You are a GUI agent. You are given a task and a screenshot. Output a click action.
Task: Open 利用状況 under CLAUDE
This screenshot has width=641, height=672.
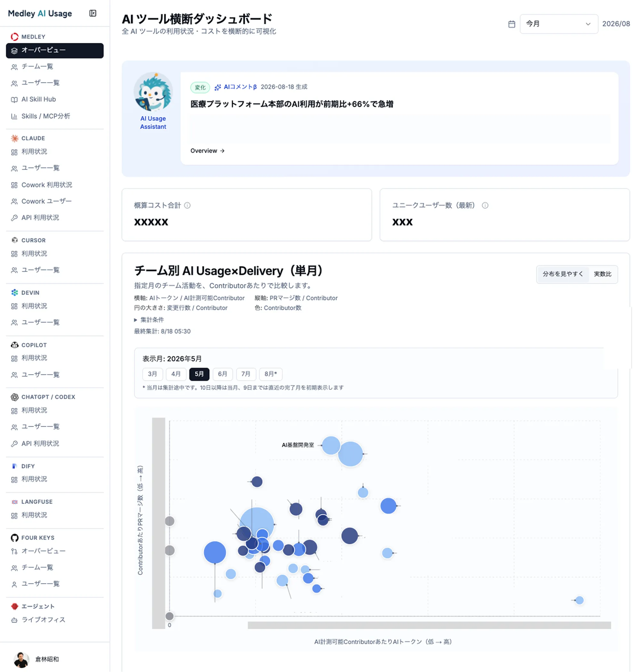tap(55, 151)
